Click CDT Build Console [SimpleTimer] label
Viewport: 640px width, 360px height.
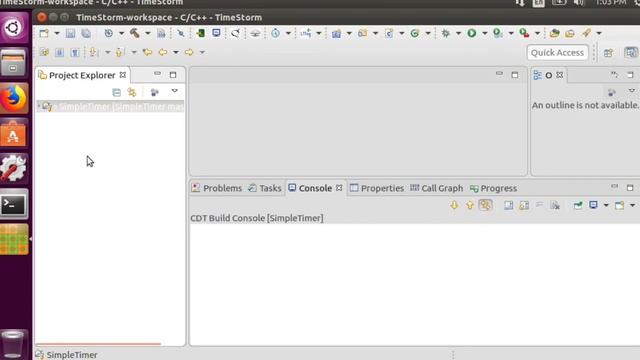(257, 218)
